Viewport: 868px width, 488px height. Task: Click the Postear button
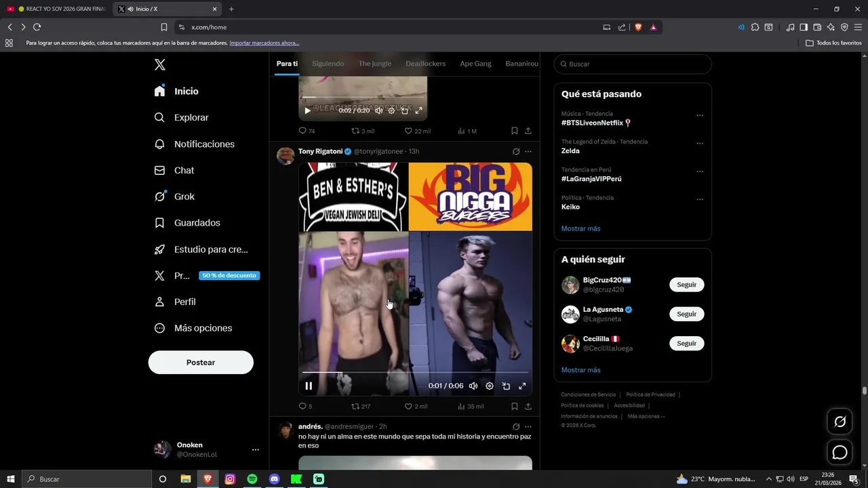[x=201, y=363]
